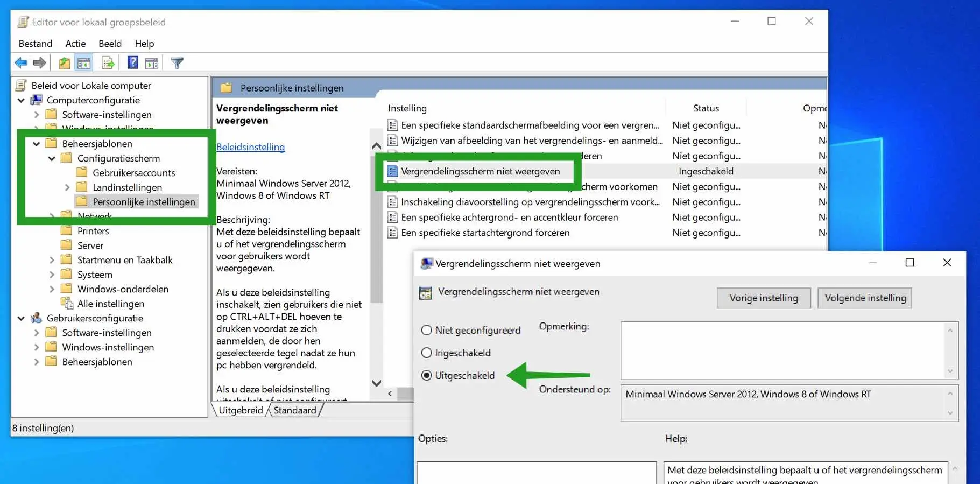Select 'Een specifieke startachtergrond forceren' setting

[485, 233]
